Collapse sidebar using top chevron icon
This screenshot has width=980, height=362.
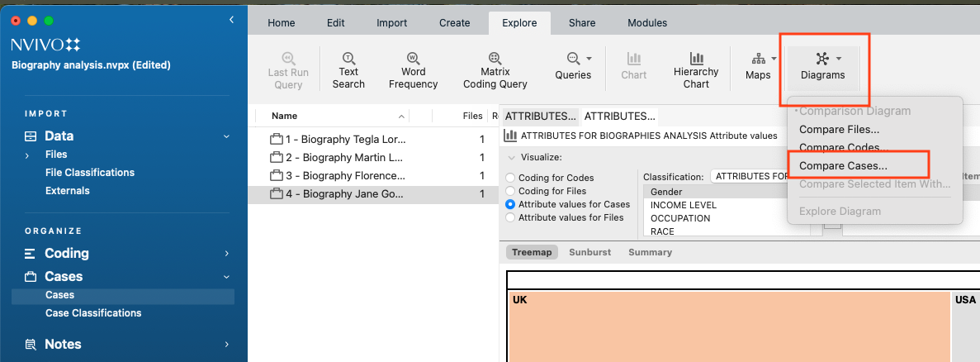232,20
